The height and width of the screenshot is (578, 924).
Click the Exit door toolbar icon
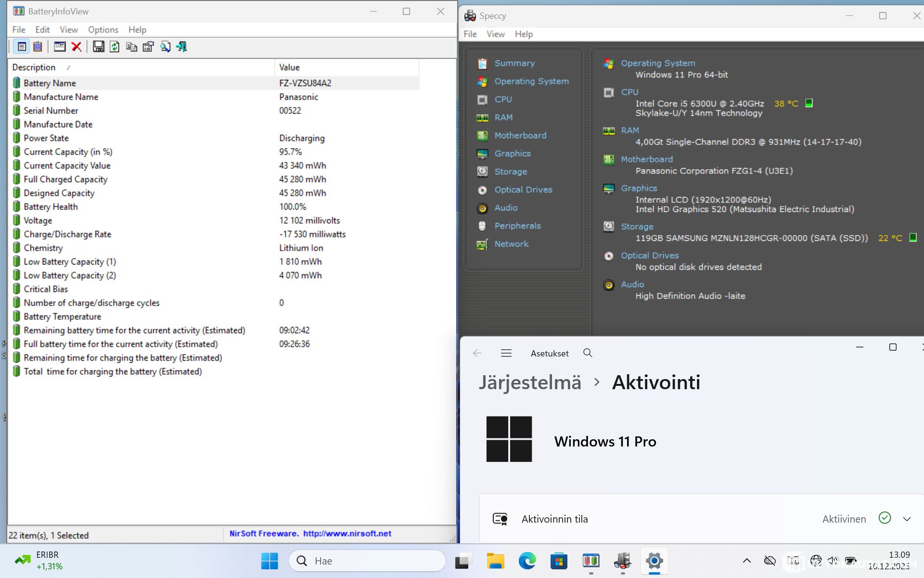(181, 47)
